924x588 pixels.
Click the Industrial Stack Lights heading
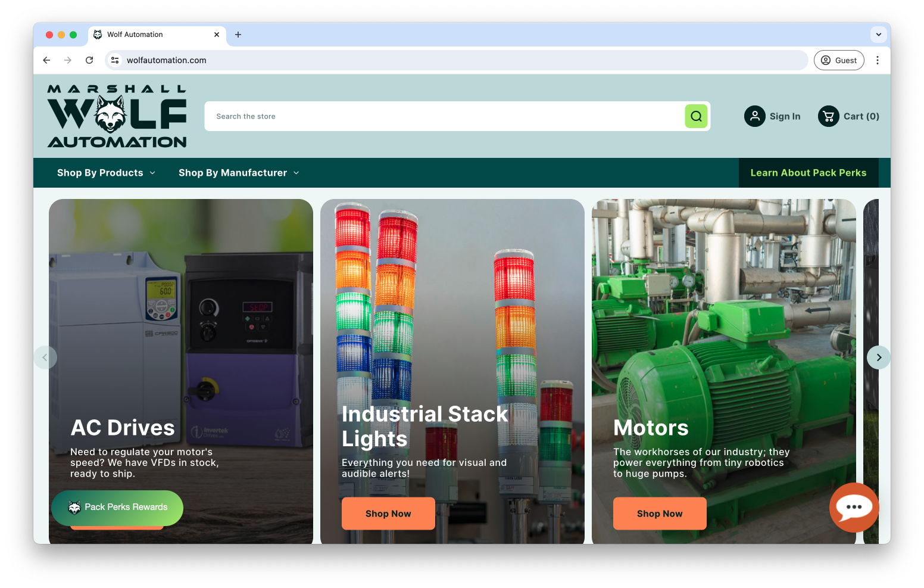tap(425, 426)
